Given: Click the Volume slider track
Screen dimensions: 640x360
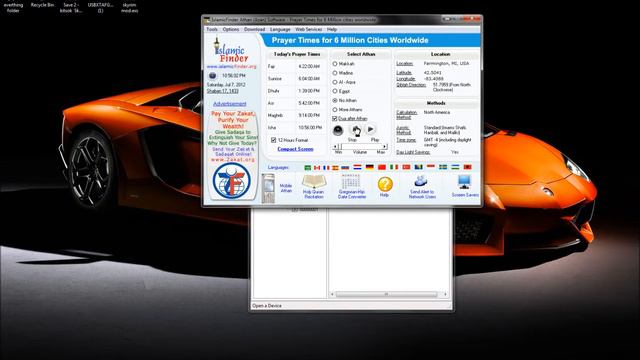Looking at the screenshot, I should 360,146.
